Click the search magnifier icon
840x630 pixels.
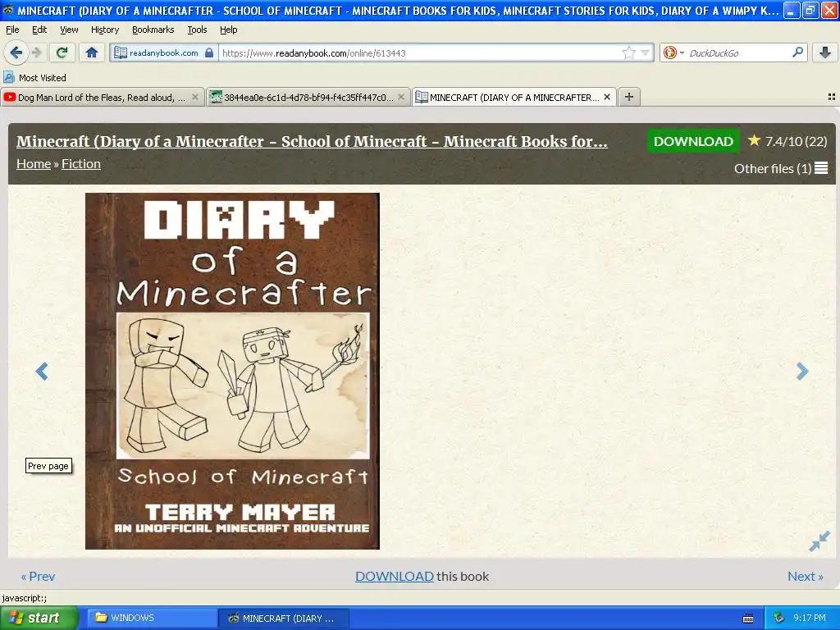(x=797, y=52)
